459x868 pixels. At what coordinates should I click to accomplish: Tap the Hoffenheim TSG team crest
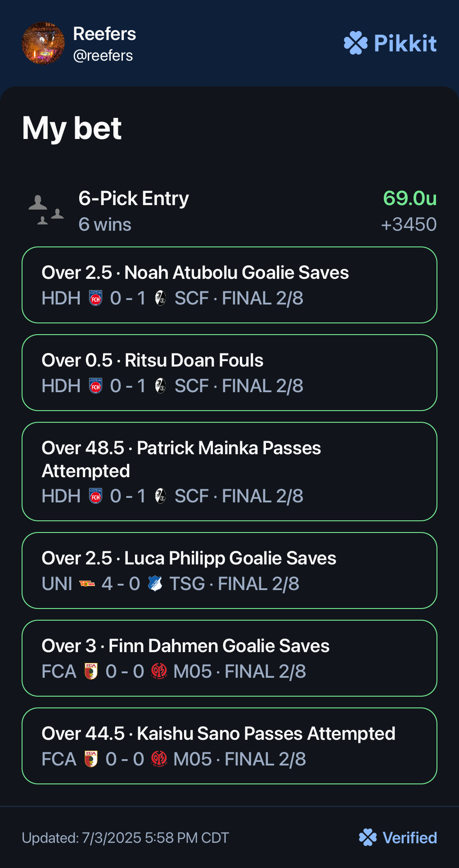point(155,583)
